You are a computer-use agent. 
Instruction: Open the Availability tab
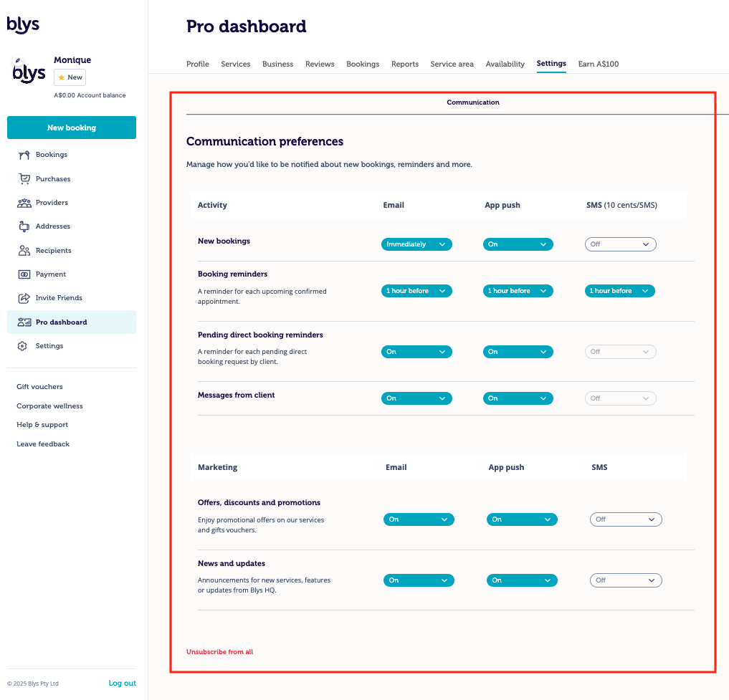[x=505, y=64]
